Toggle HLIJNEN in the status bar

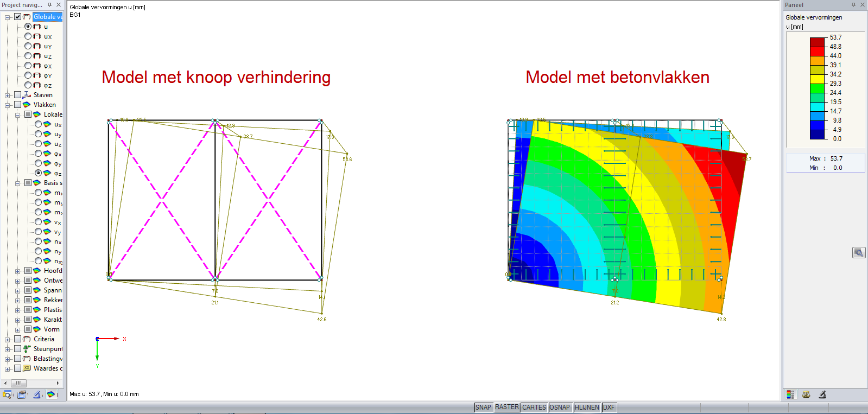click(587, 407)
